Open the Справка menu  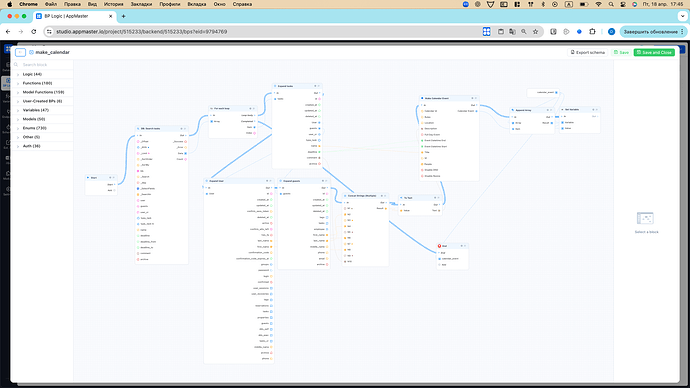[242, 4]
